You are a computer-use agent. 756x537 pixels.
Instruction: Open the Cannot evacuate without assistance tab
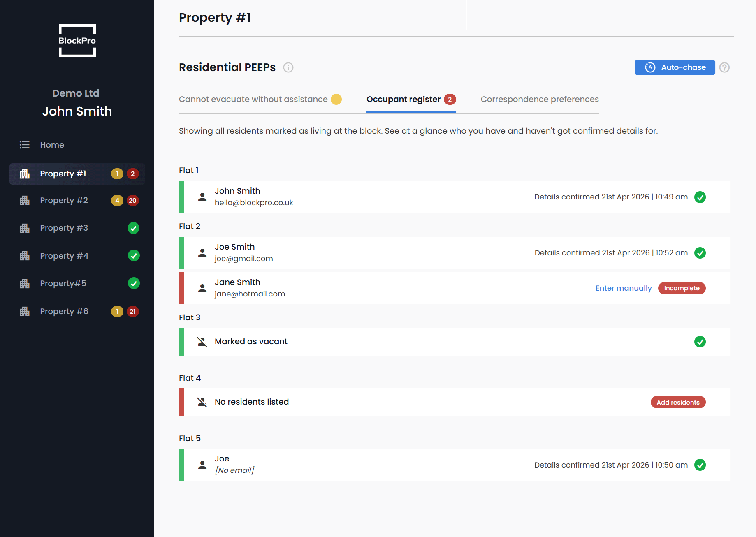point(253,99)
